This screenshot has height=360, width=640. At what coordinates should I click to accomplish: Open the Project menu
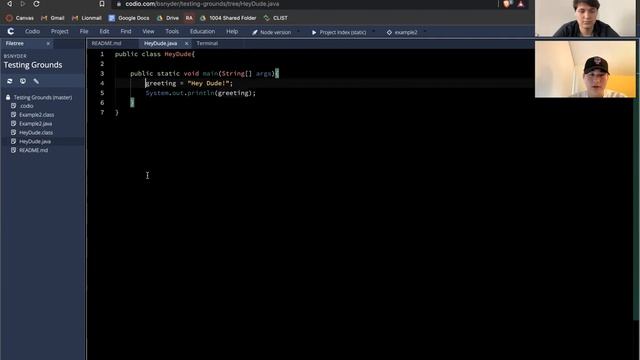[x=60, y=31]
